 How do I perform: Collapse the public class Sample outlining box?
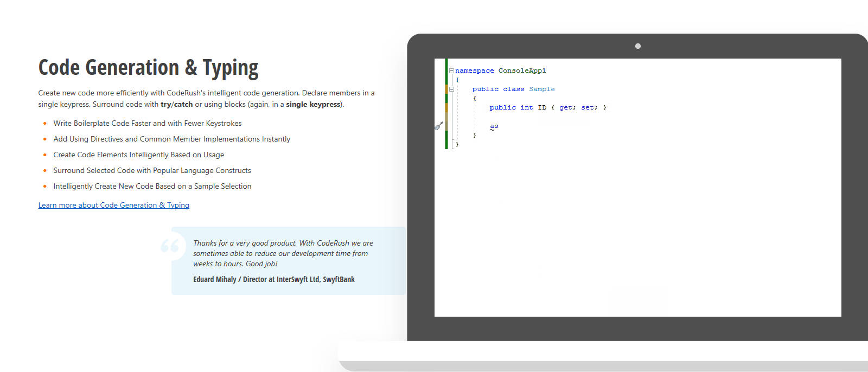point(451,89)
